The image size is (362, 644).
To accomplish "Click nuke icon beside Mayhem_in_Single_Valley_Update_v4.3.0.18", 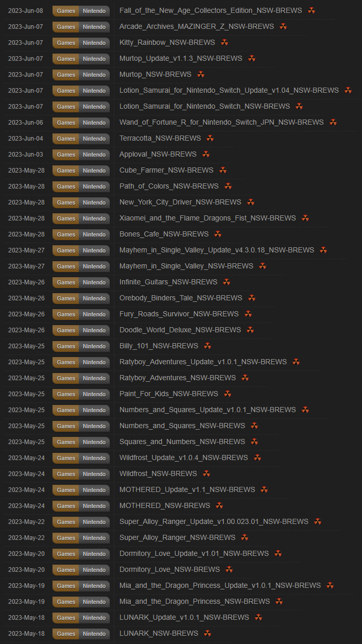I will pyautogui.click(x=323, y=250).
